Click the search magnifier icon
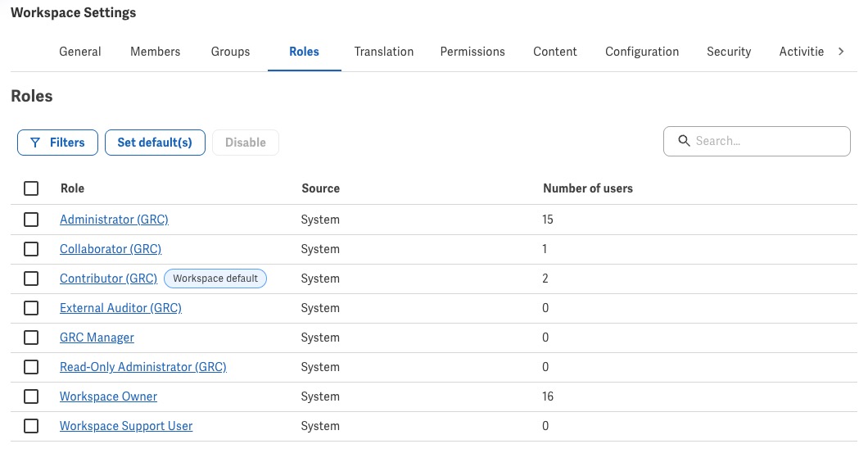This screenshot has width=868, height=453. point(685,141)
